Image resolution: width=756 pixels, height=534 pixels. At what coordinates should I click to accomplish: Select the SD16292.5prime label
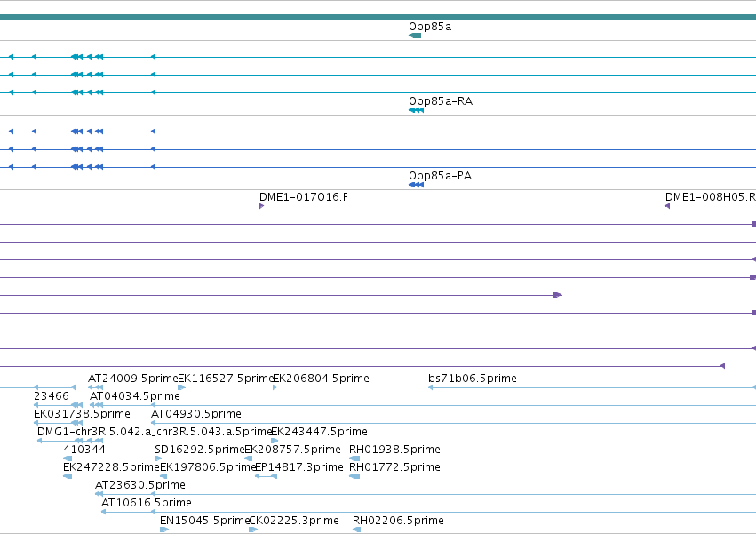200,450
